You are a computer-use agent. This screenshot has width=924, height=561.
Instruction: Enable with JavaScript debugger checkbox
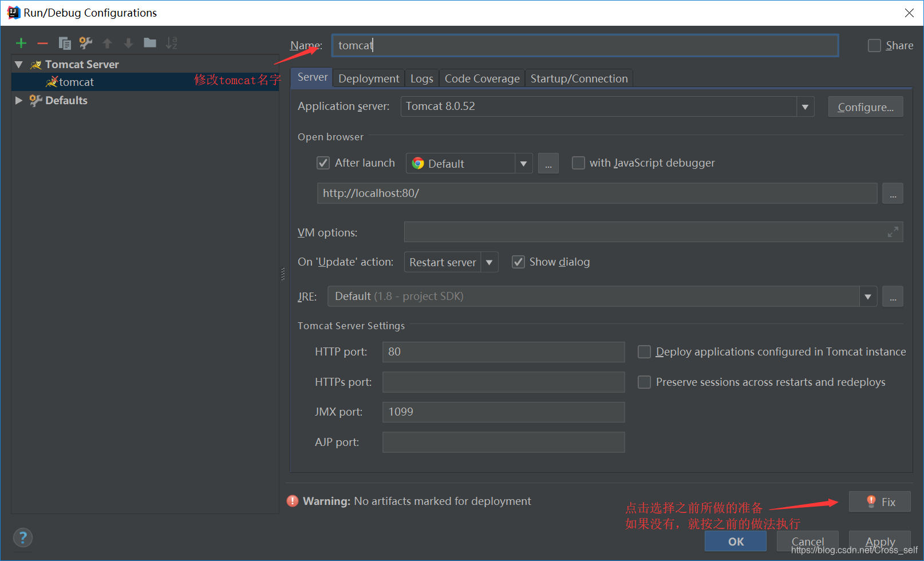coord(579,163)
